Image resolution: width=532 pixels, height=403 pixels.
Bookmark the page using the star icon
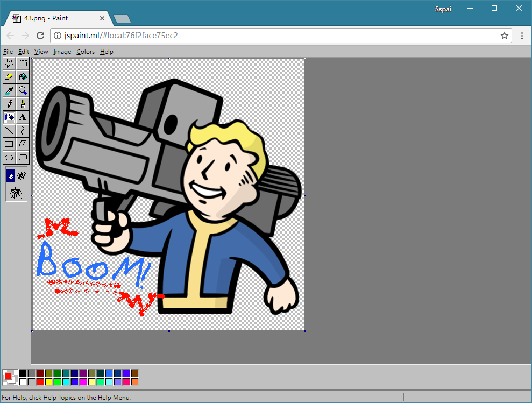click(x=505, y=36)
